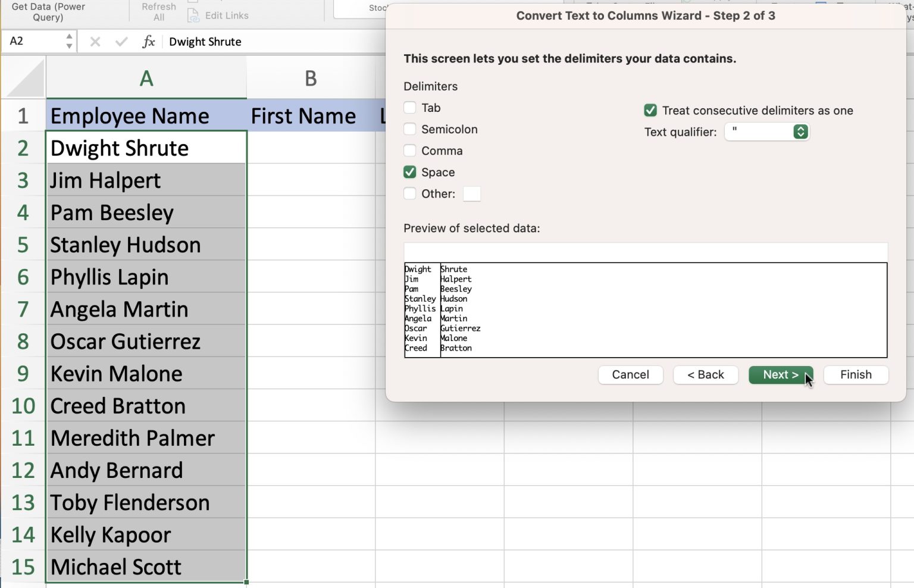Disable the Space delimiter

409,172
